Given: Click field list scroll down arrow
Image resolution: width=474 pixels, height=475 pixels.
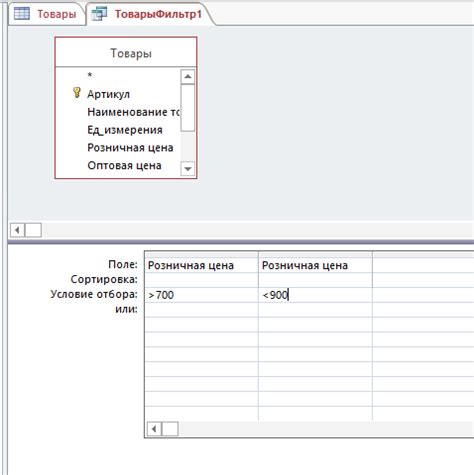Looking at the screenshot, I should pyautogui.click(x=188, y=169).
